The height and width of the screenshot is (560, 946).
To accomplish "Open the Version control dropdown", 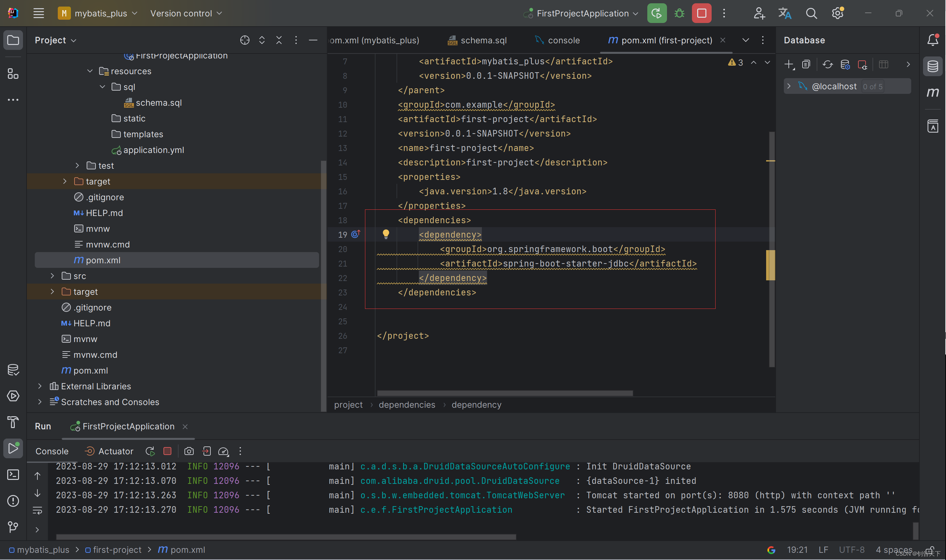I will [x=186, y=13].
